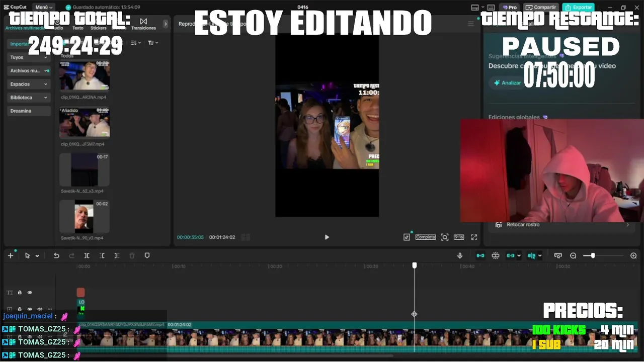Click the timeline zoom slider
The width and height of the screenshot is (644, 362).
603,255
